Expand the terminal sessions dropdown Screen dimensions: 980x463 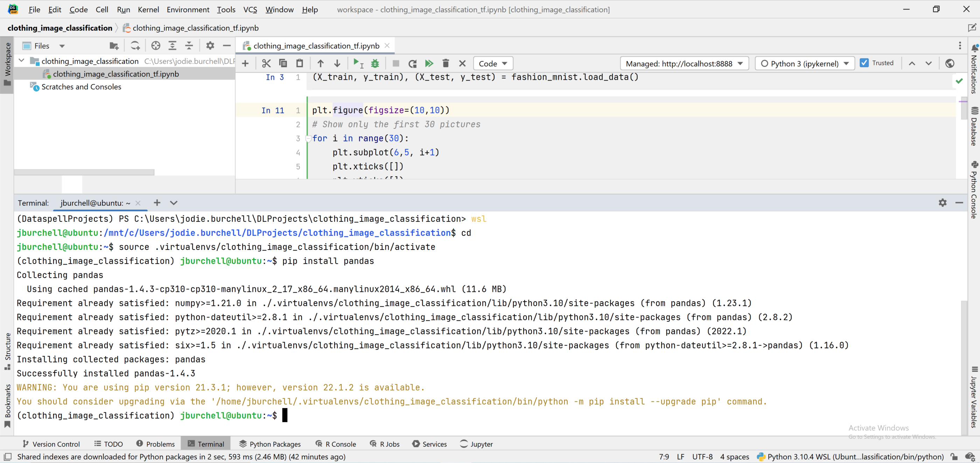click(174, 203)
